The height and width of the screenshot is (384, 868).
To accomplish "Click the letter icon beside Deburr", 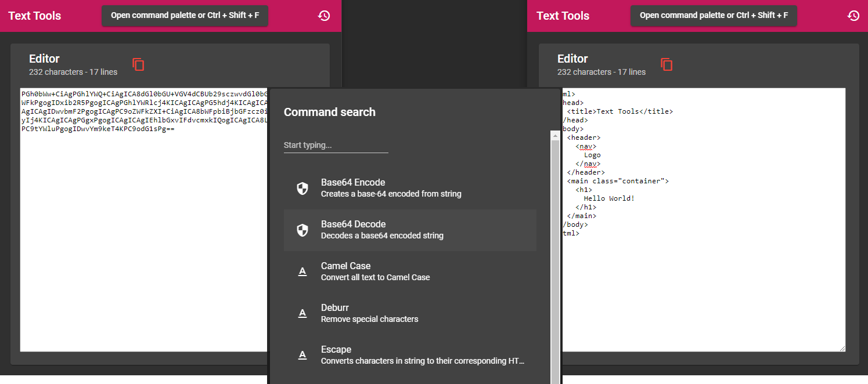I will click(302, 313).
